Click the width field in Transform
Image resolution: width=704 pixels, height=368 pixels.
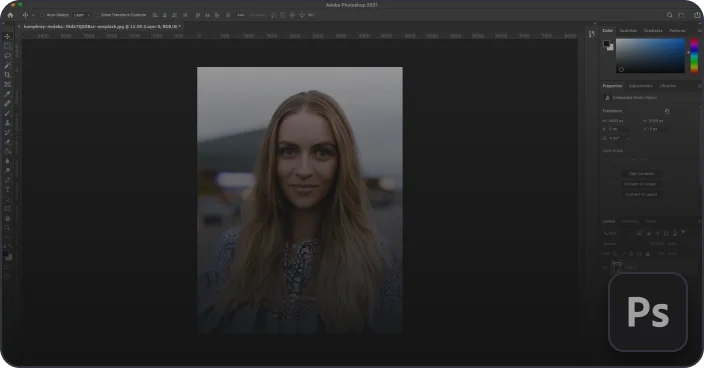(616, 121)
